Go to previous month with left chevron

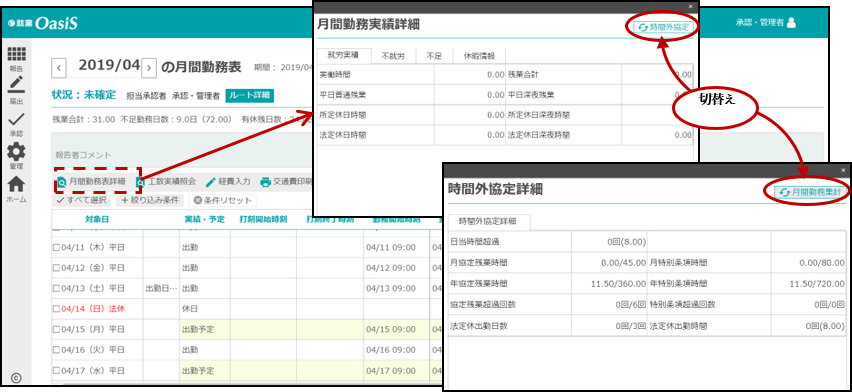coord(59,68)
